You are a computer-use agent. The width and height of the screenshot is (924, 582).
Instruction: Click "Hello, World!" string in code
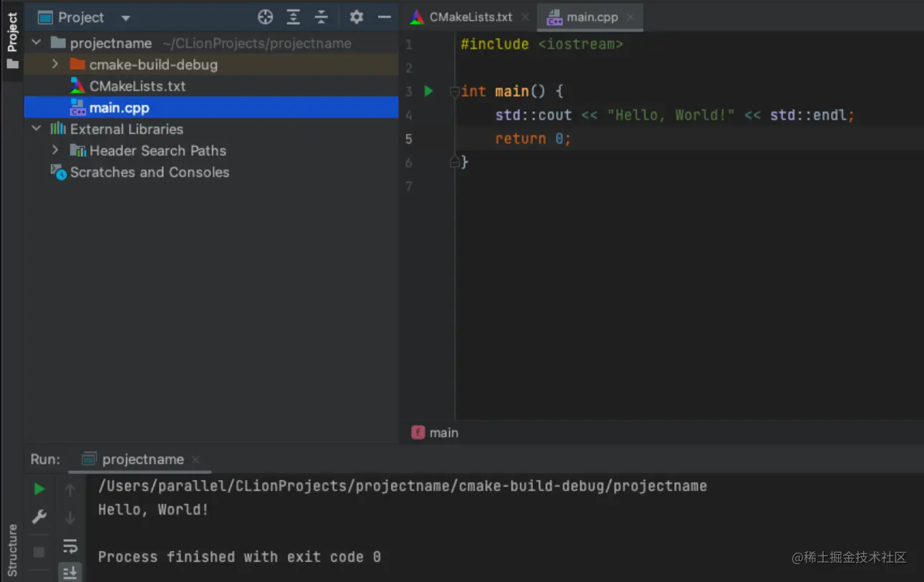670,115
